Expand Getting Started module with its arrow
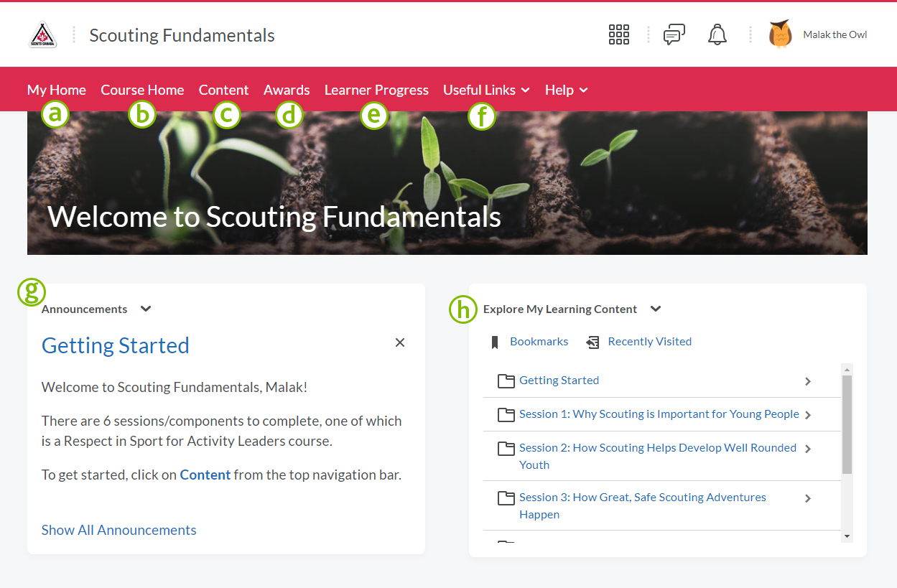 [808, 381]
